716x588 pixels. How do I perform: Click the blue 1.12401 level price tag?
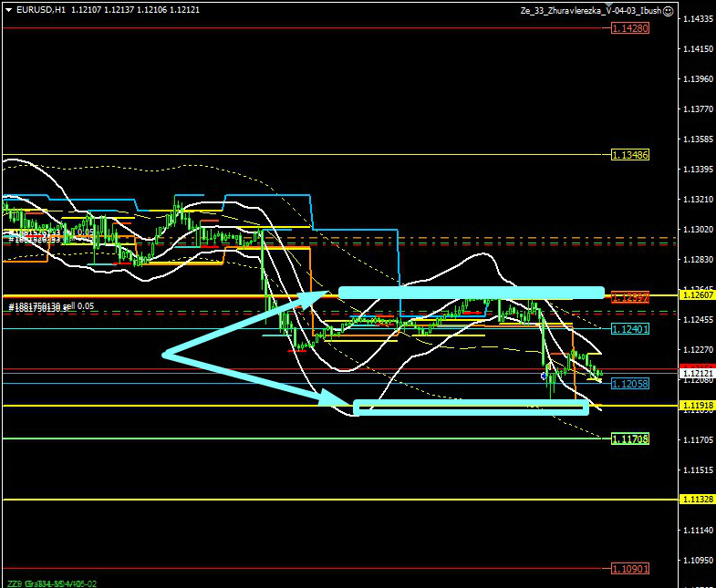630,328
